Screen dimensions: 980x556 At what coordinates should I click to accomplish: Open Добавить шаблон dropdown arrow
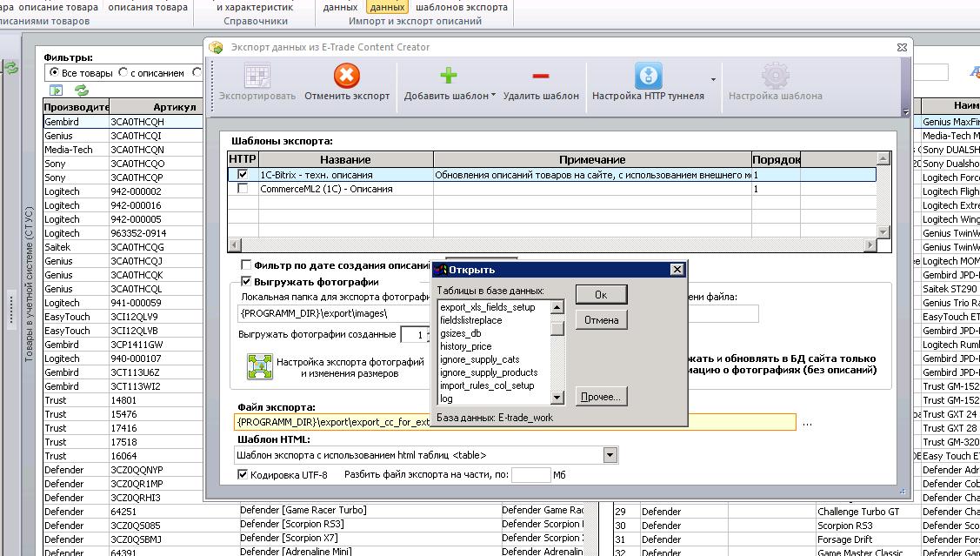493,96
